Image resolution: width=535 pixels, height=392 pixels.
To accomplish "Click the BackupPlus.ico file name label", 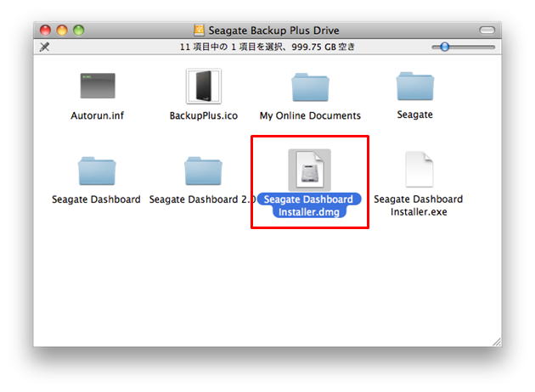I will point(204,115).
